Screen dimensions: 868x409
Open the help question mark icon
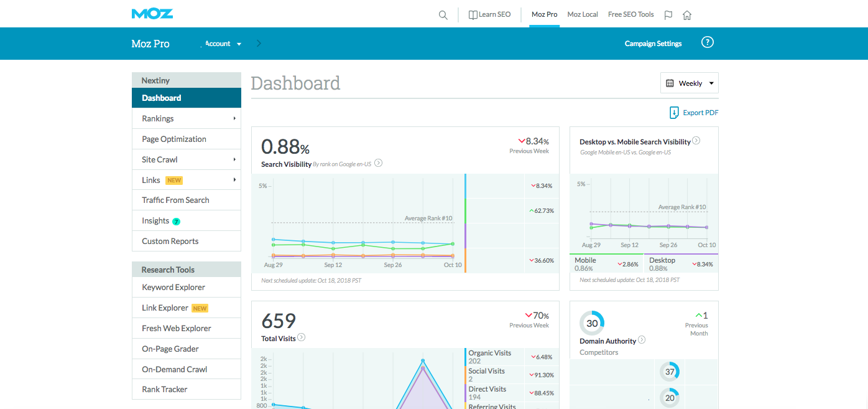(707, 42)
